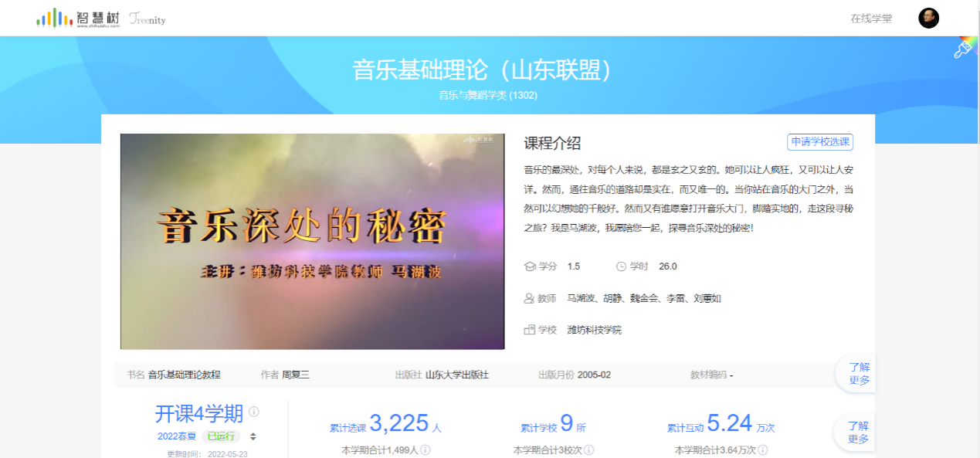Click info icon next to 本学期合计3校次
The image size is (980, 458).
588,450
